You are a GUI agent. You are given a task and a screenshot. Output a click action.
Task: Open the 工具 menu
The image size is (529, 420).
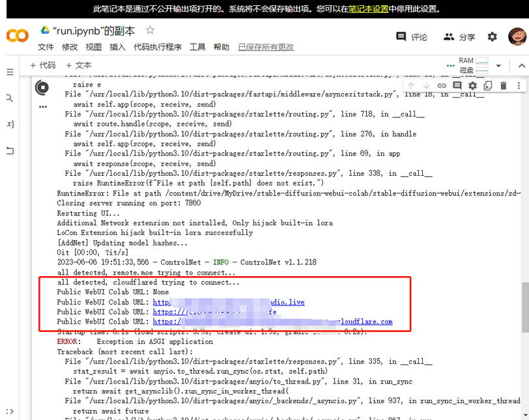[x=197, y=47]
